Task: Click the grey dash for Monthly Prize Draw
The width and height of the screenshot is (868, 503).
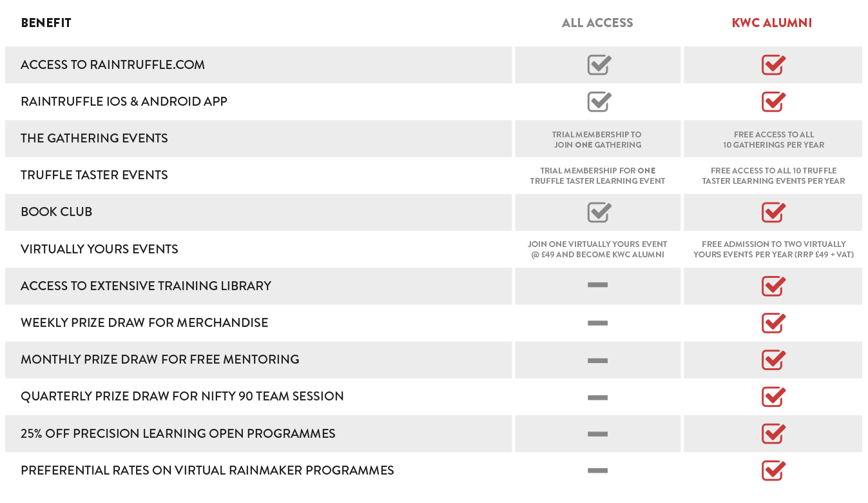Action: (597, 360)
